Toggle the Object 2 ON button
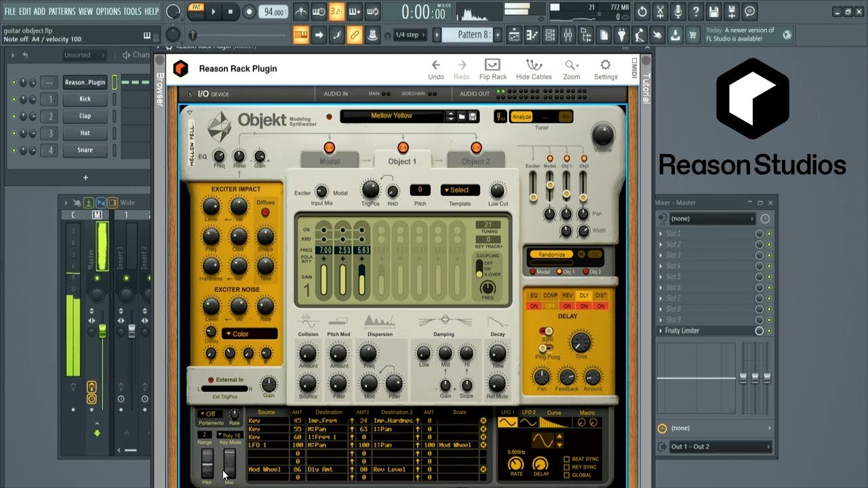868x488 pixels. (476, 147)
